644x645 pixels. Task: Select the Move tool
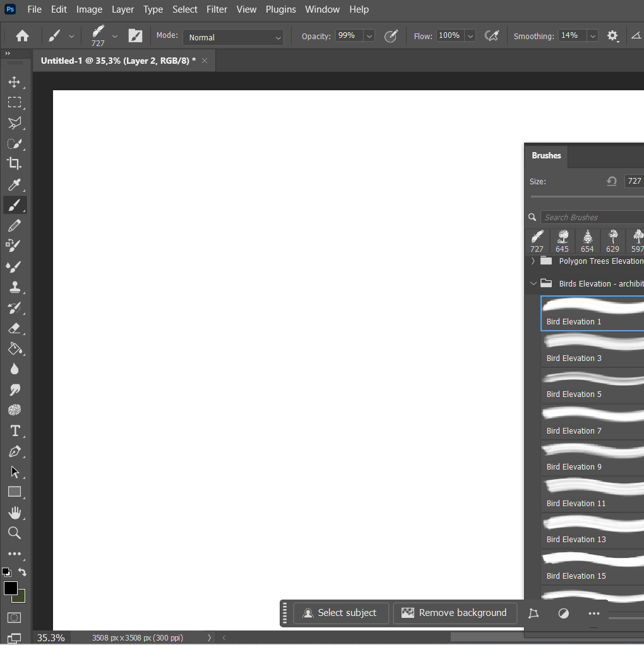15,82
